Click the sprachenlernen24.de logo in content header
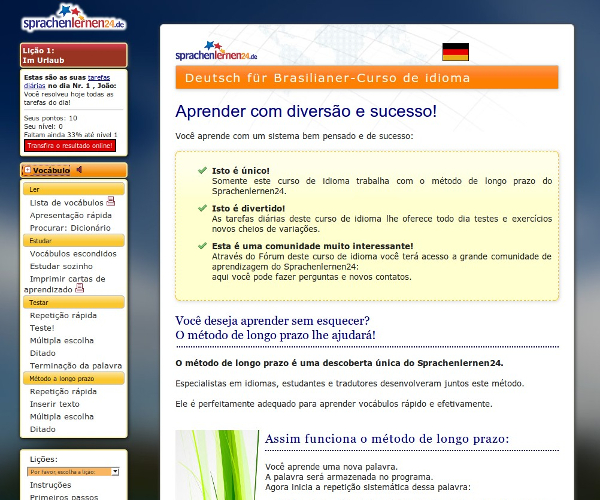 [216, 51]
